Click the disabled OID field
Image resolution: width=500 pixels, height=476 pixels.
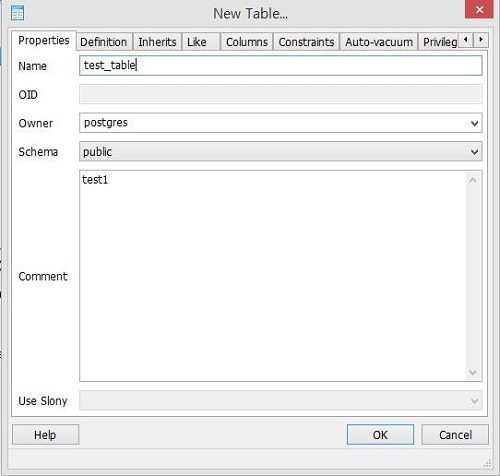point(281,94)
